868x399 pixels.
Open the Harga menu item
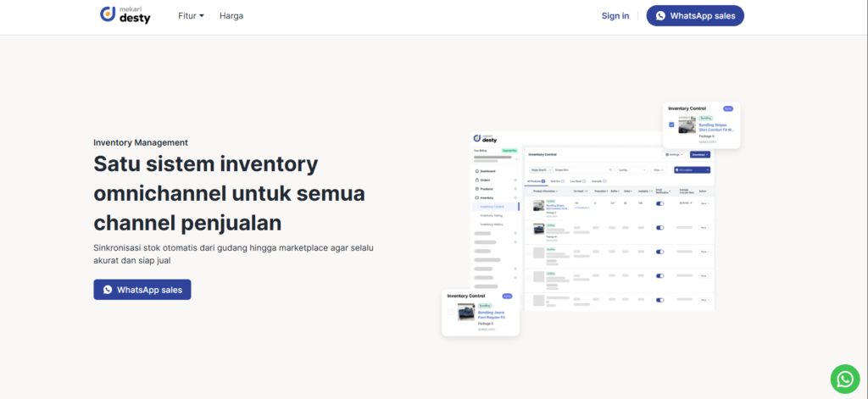231,15
